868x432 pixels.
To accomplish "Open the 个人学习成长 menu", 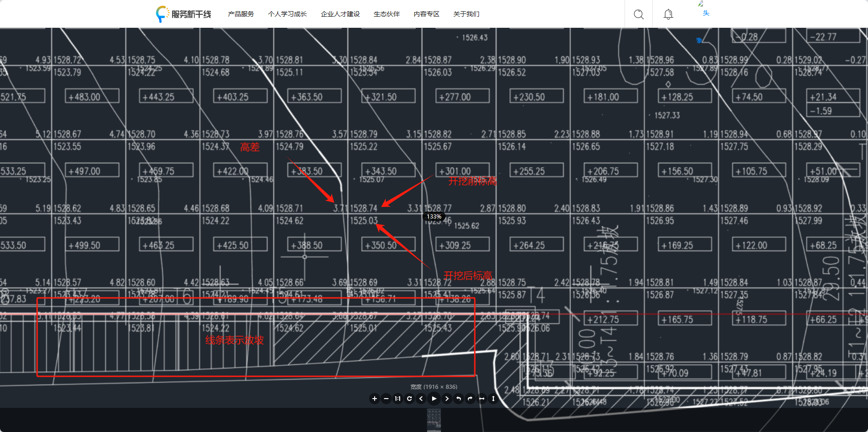I will click(287, 14).
